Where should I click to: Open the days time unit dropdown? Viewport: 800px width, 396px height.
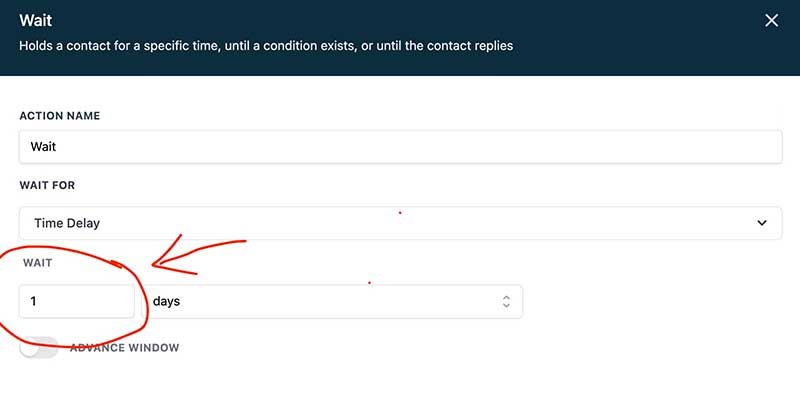pos(332,301)
